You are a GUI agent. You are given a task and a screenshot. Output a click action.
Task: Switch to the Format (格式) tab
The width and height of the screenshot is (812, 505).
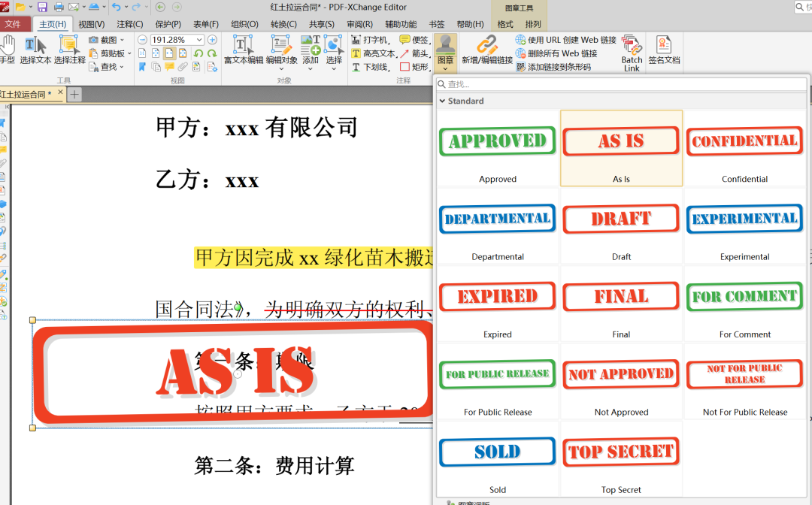pos(505,24)
